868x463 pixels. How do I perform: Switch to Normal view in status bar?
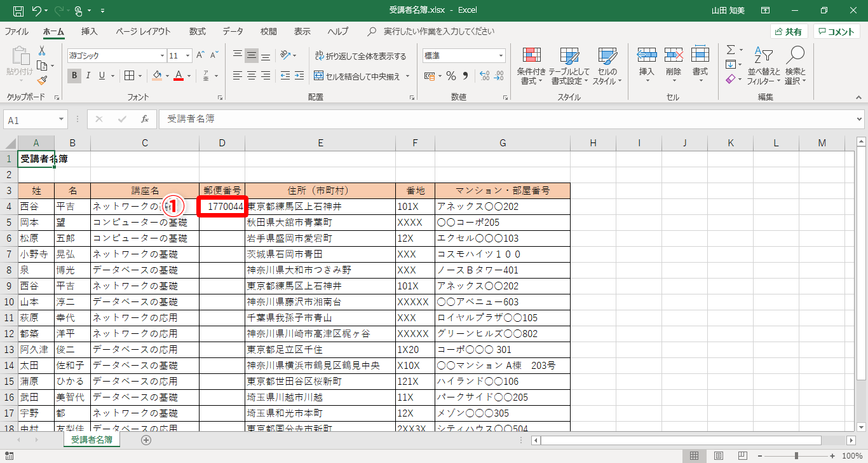click(x=695, y=455)
